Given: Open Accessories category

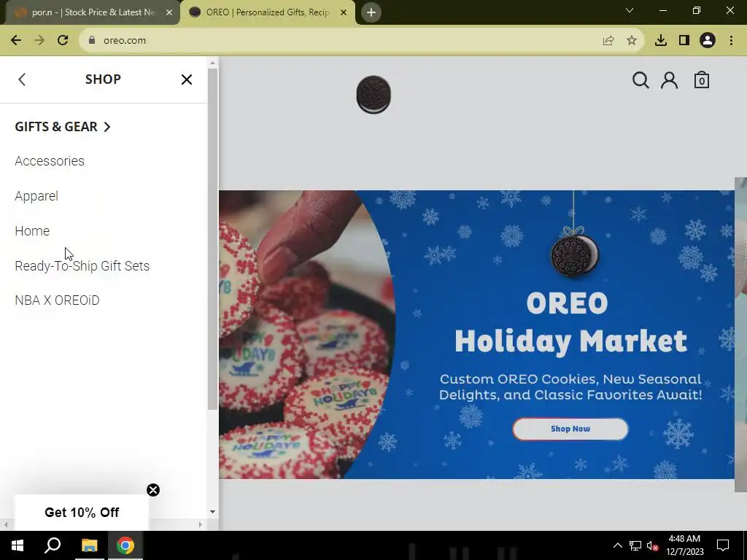Looking at the screenshot, I should (50, 161).
